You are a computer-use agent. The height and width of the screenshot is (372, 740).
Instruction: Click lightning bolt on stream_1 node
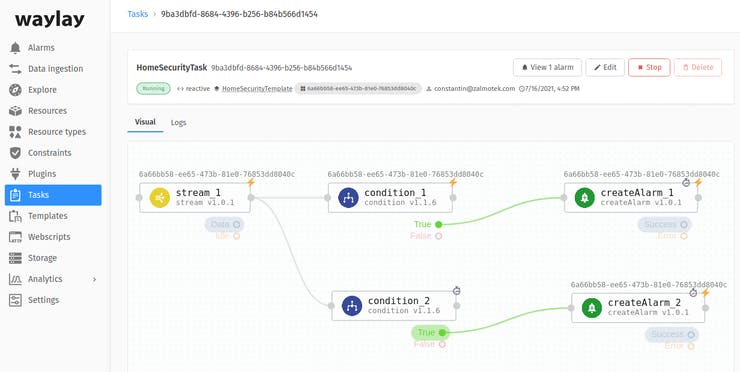pos(251,182)
